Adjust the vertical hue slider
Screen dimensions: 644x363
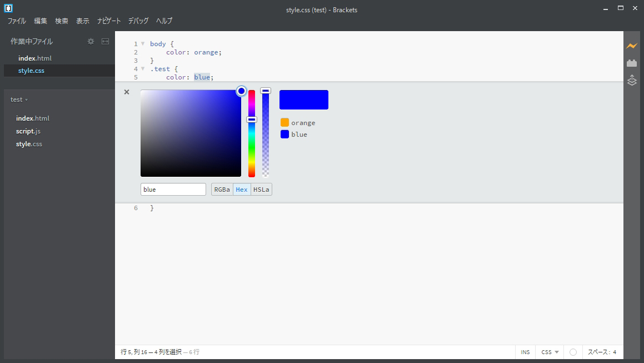pos(251,133)
